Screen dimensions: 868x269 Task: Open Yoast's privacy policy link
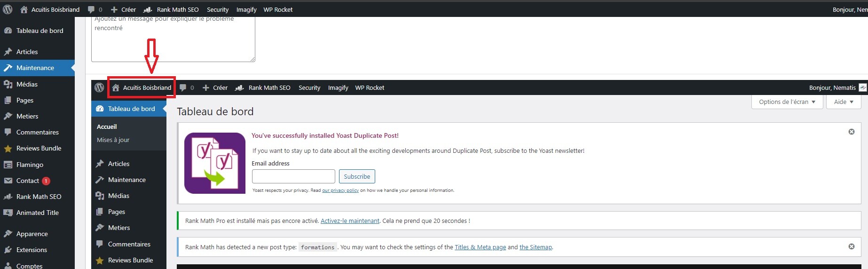340,190
